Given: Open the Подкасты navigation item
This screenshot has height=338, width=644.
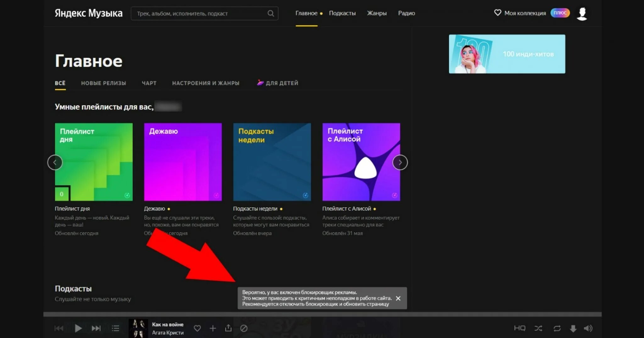Looking at the screenshot, I should pyautogui.click(x=342, y=13).
